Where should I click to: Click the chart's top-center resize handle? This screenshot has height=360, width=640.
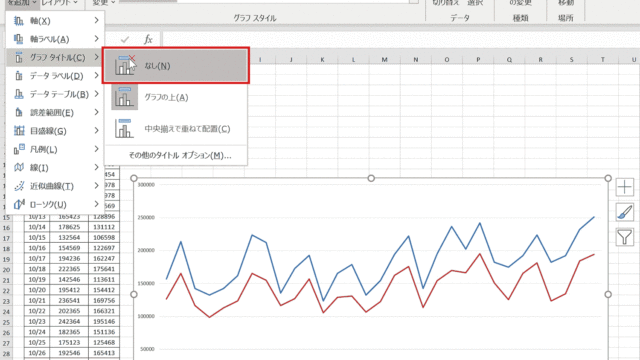pyautogui.click(x=371, y=178)
